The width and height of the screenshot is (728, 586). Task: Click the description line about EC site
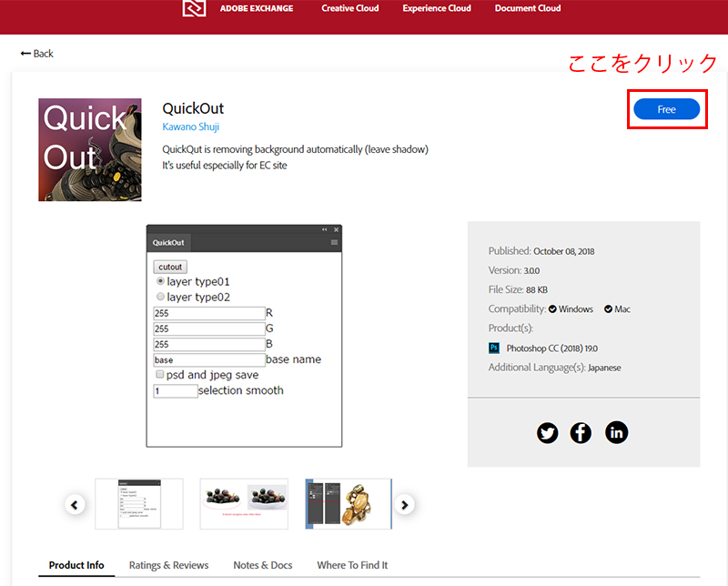tap(225, 166)
